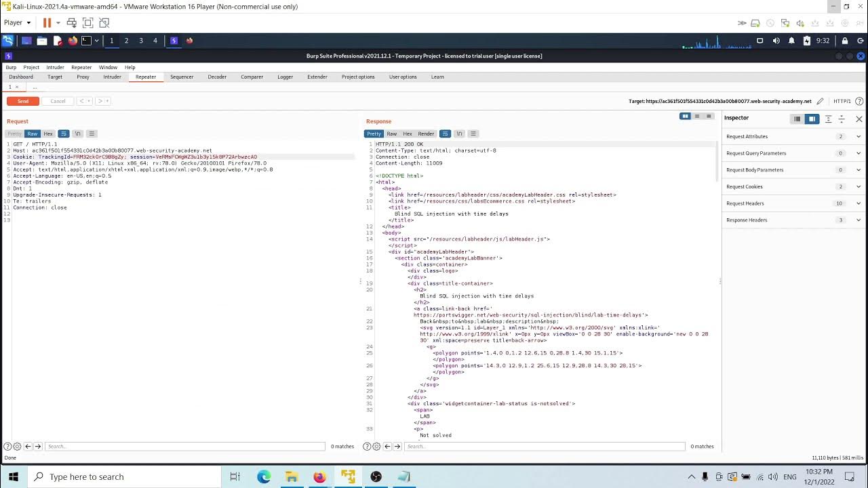This screenshot has width=868, height=488.
Task: Pause the virtual machine in VMware Player
Action: [47, 22]
